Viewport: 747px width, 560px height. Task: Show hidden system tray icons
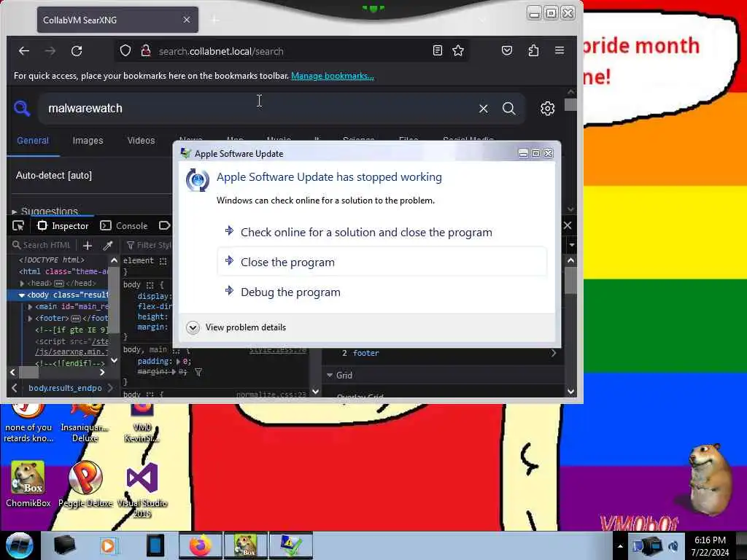point(620,546)
